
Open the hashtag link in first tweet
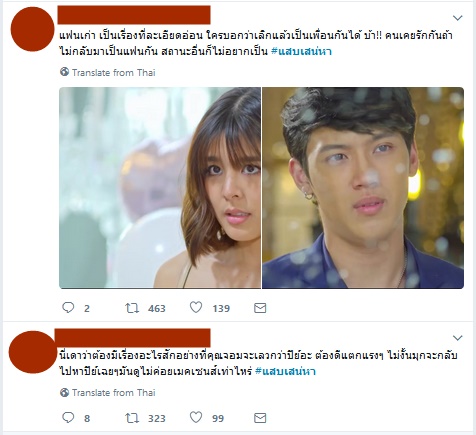click(x=301, y=51)
